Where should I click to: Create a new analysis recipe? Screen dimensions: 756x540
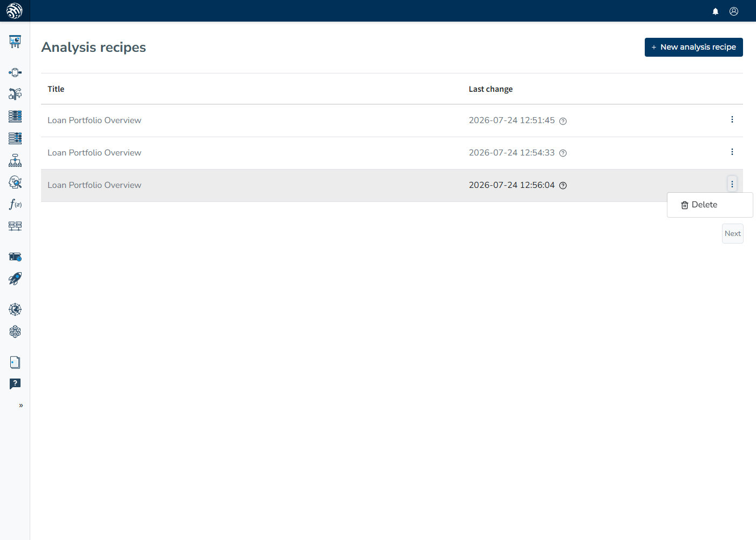[x=694, y=47]
